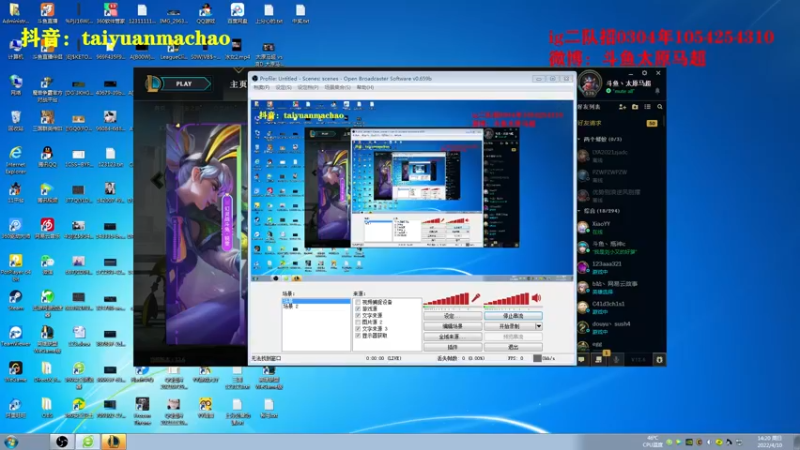Click the 停止串流 stop streaming button
This screenshot has width=800, height=450.
click(x=513, y=316)
